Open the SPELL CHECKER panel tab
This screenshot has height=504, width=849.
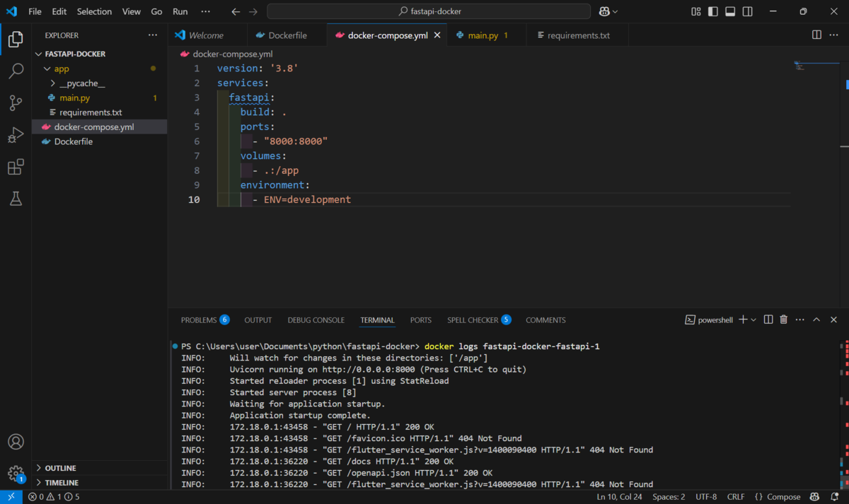point(479,320)
